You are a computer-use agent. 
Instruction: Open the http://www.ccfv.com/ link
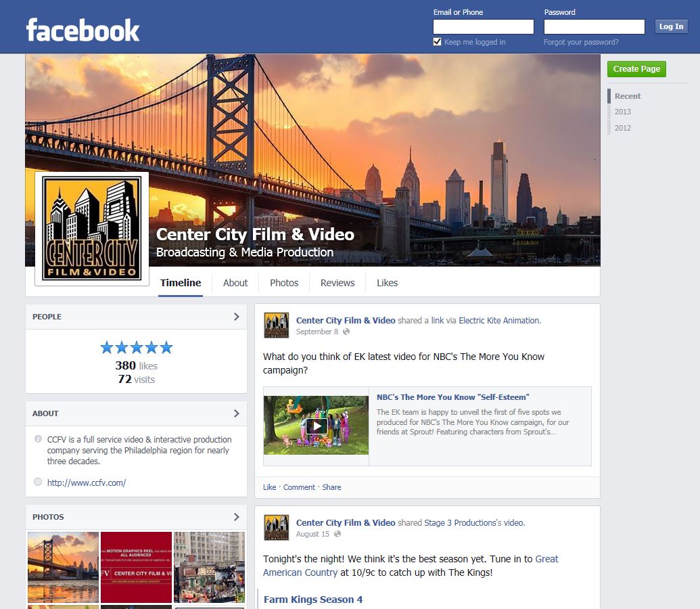coord(87,482)
